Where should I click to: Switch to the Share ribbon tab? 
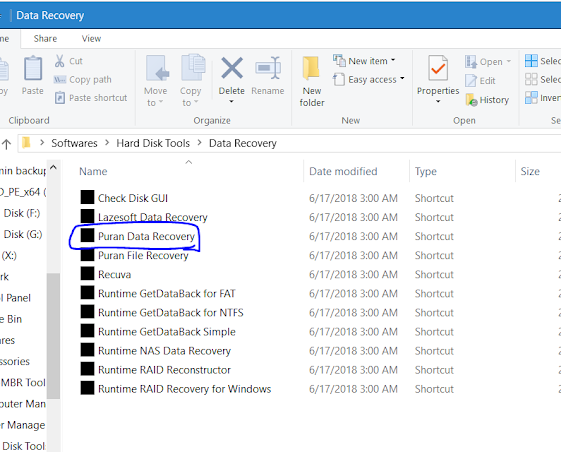pyautogui.click(x=45, y=38)
